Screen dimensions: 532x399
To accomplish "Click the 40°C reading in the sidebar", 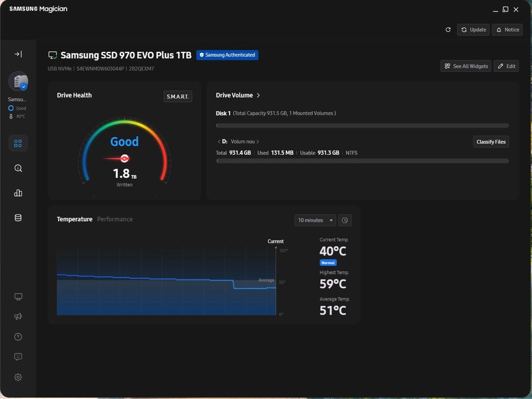I will [21, 116].
